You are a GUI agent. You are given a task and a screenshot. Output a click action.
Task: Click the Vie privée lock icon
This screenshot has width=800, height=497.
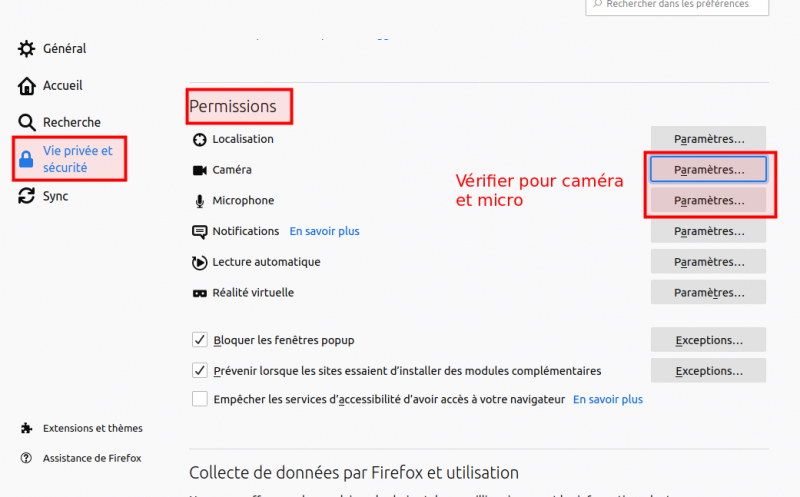[x=27, y=159]
